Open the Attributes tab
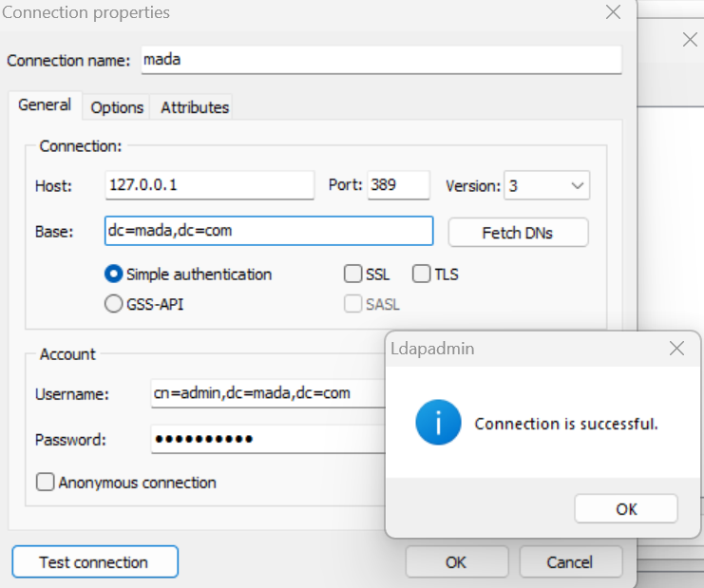The image size is (704, 588). (195, 107)
